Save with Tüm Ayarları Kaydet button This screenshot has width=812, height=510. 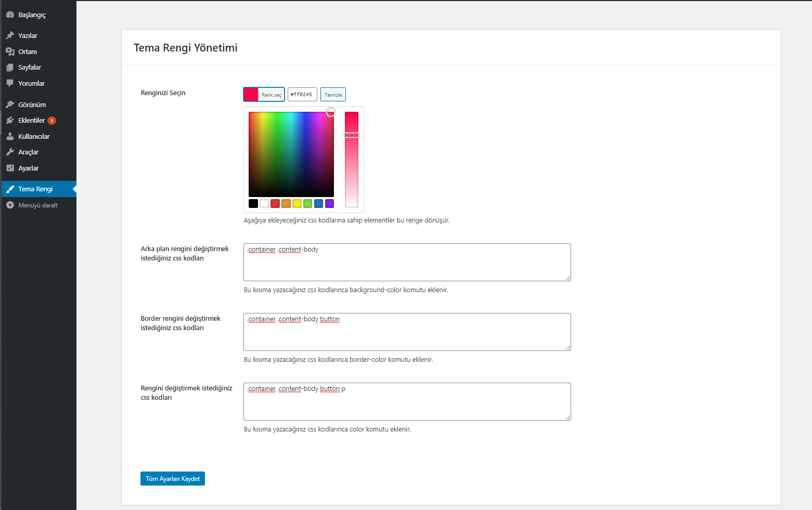pos(173,479)
